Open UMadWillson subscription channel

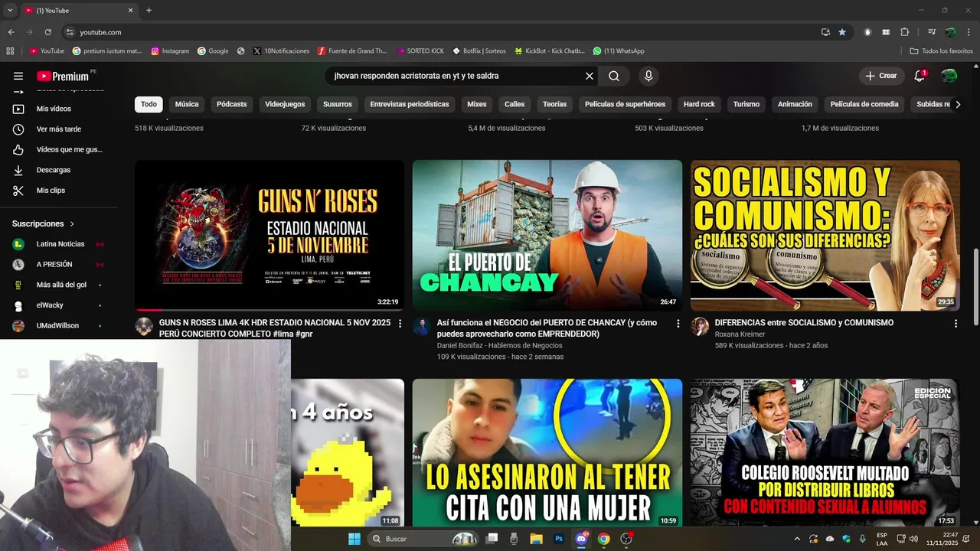pyautogui.click(x=59, y=325)
